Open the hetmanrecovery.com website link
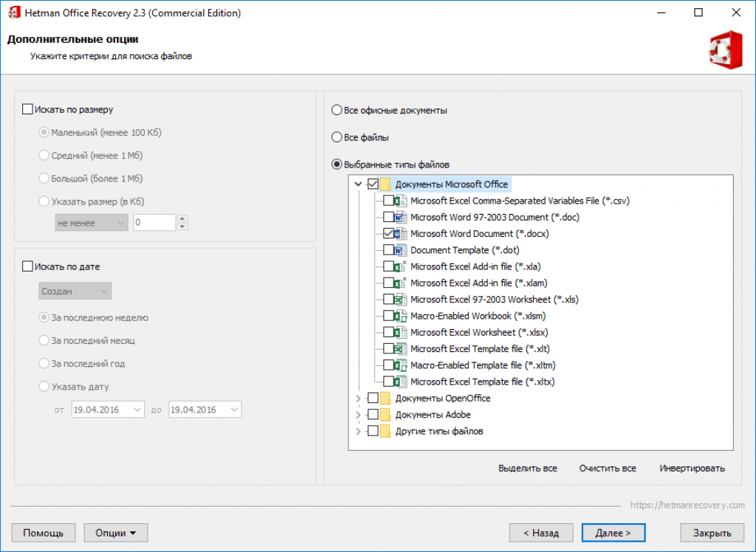Image resolution: width=756 pixels, height=552 pixels. pyautogui.click(x=687, y=506)
